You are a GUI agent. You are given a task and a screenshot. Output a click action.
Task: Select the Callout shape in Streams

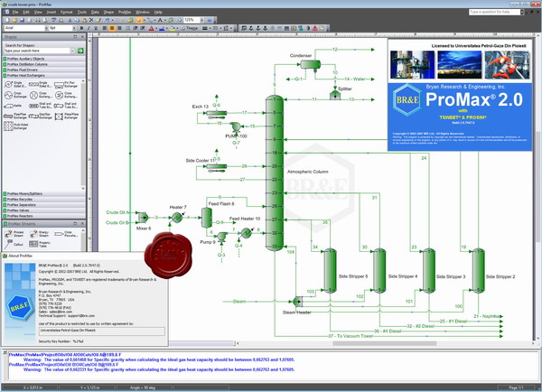[14, 244]
